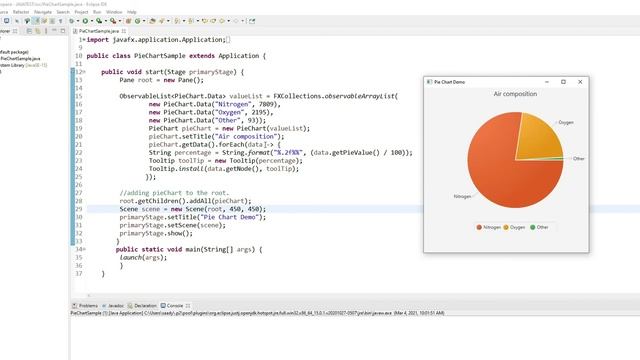Click the Oxygen legend color dot
Image resolution: width=640 pixels, height=360 pixels.
coord(506,227)
